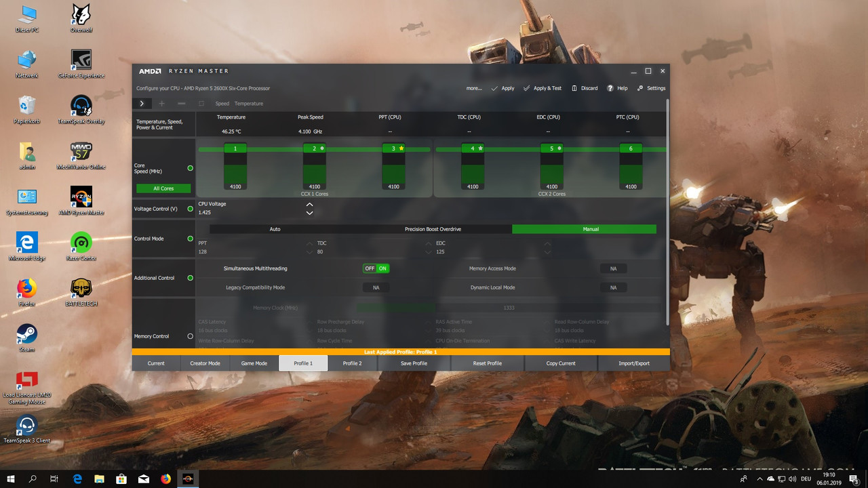
Task: Click the Apply checkmark button
Action: [502, 88]
